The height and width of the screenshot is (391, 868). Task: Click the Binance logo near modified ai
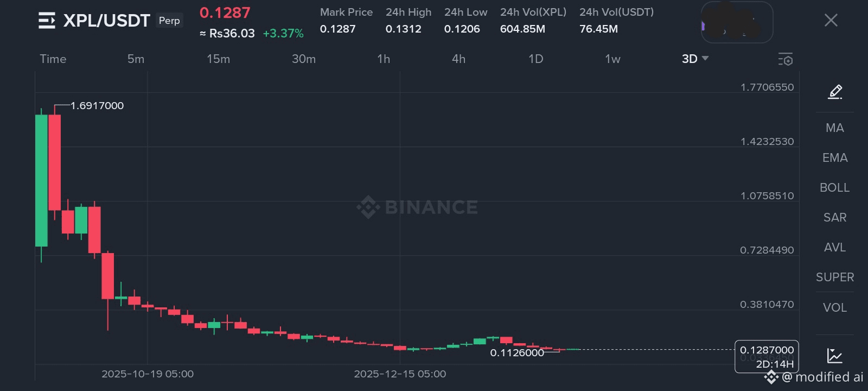point(771,377)
